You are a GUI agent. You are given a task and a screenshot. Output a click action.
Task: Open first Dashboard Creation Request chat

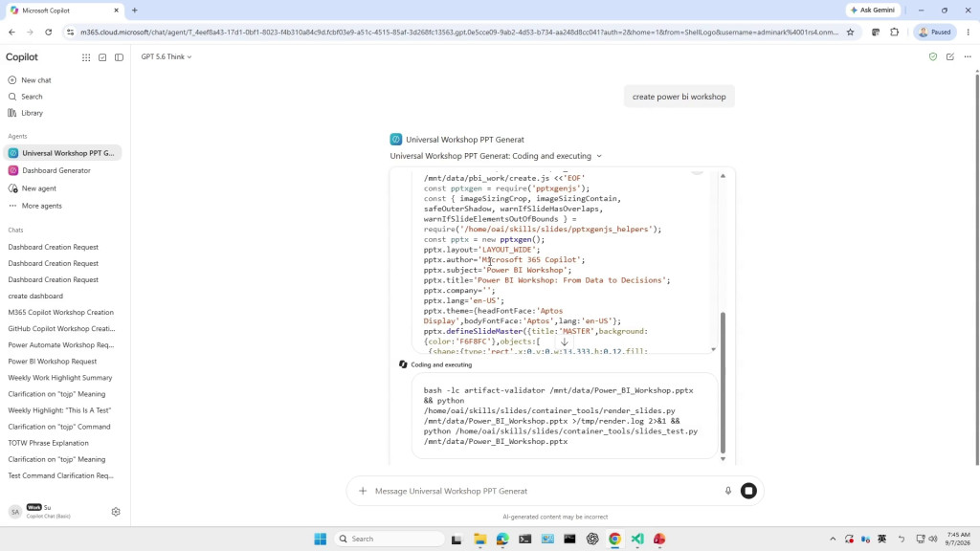tap(54, 248)
